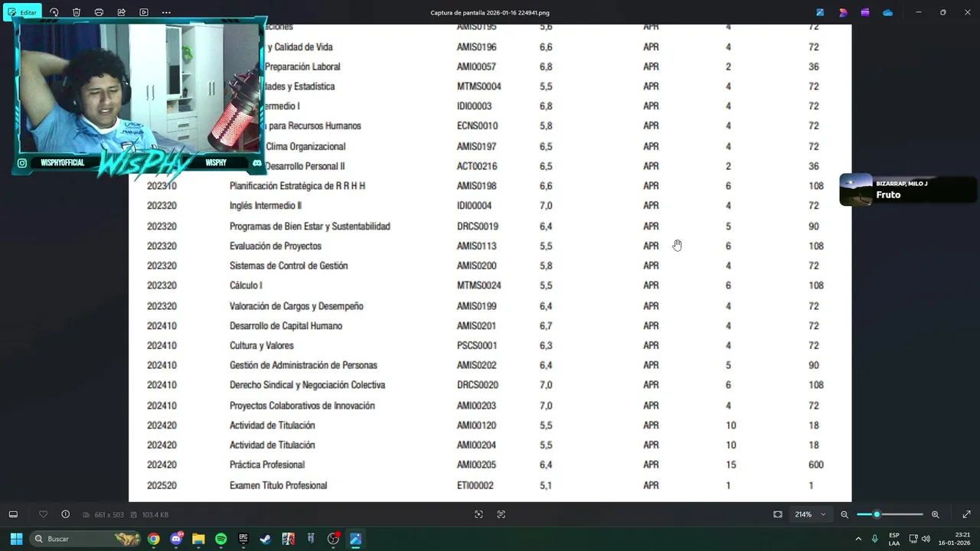Open the 214% zoom level dropdown
The height and width of the screenshot is (551, 980).
point(812,514)
